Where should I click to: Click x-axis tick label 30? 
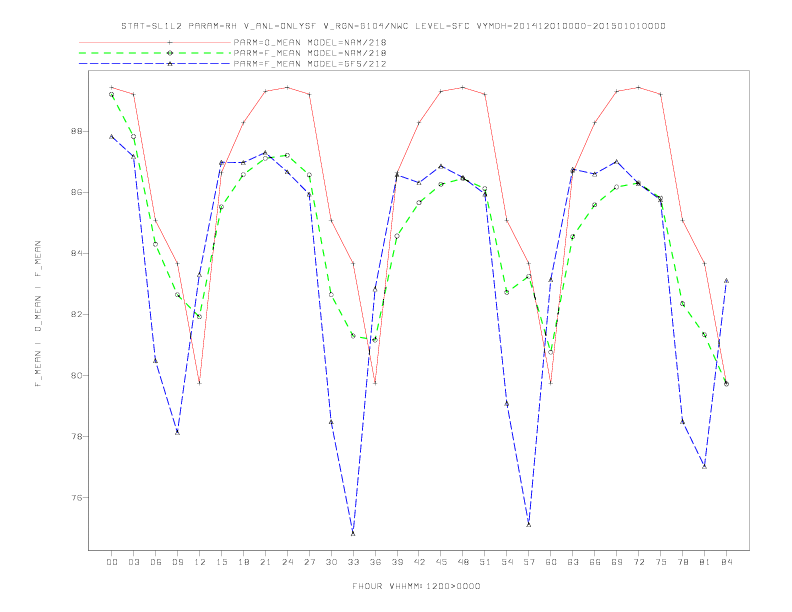(x=331, y=562)
